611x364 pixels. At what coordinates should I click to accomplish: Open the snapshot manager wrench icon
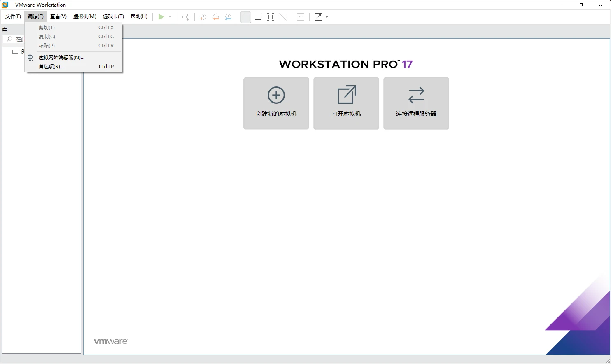228,17
